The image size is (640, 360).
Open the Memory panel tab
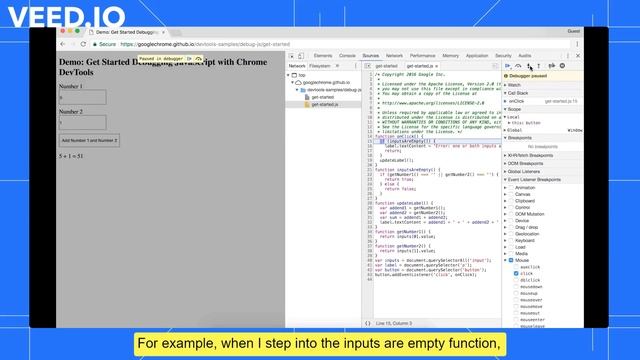(451, 56)
